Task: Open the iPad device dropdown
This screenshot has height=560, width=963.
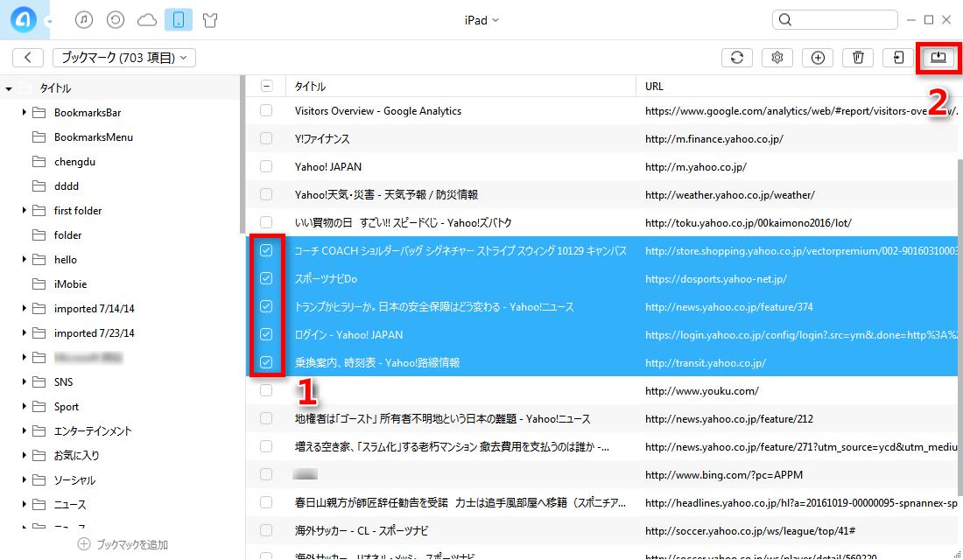Action: click(481, 20)
